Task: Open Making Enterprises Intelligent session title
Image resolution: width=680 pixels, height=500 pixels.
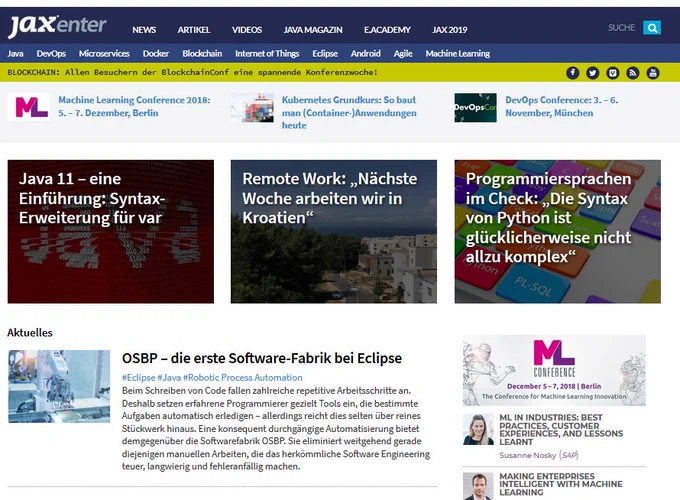Action: (561, 484)
